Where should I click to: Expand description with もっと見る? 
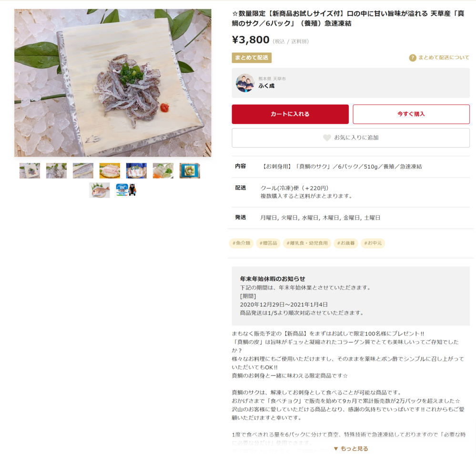(x=351, y=449)
